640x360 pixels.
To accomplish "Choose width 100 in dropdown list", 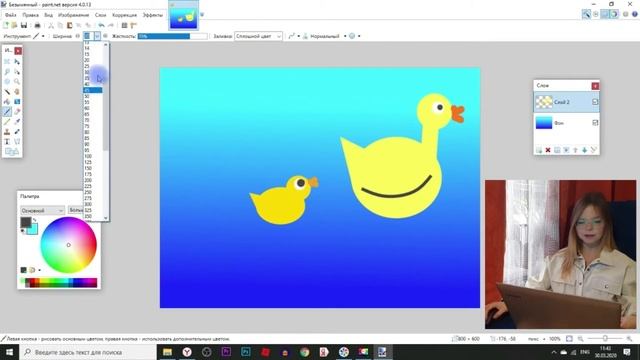I will point(88,156).
